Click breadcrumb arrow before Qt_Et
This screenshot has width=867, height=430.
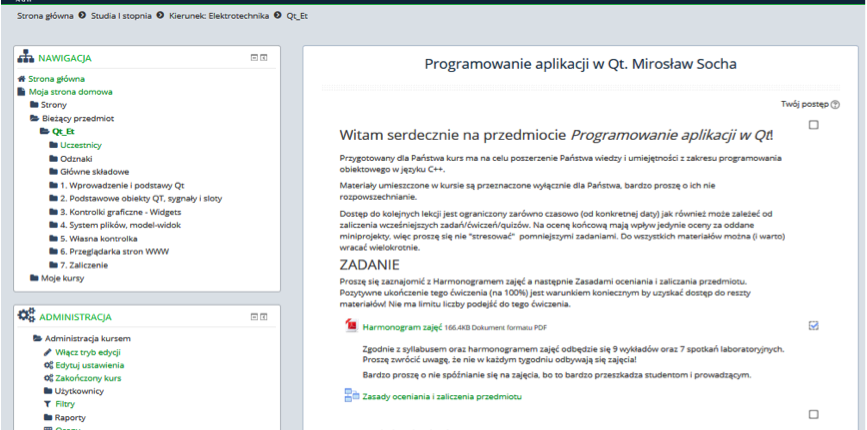tap(278, 15)
